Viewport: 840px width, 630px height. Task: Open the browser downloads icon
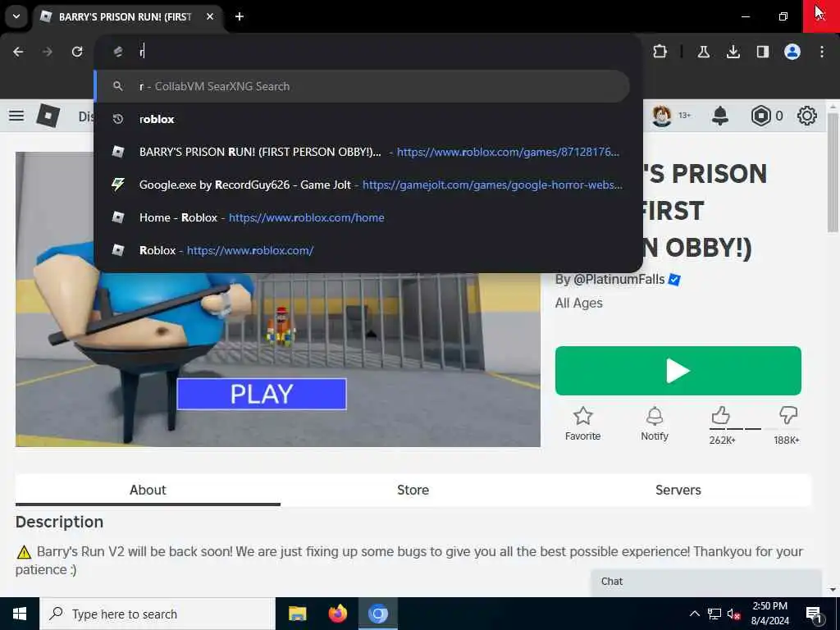tap(733, 52)
